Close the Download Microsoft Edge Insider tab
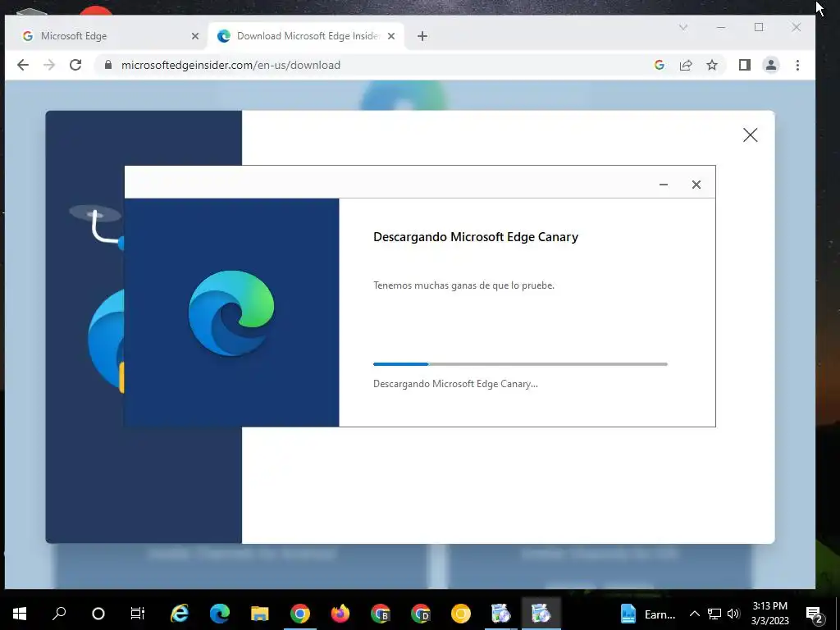Viewport: 840px width, 630px height. 391,36
